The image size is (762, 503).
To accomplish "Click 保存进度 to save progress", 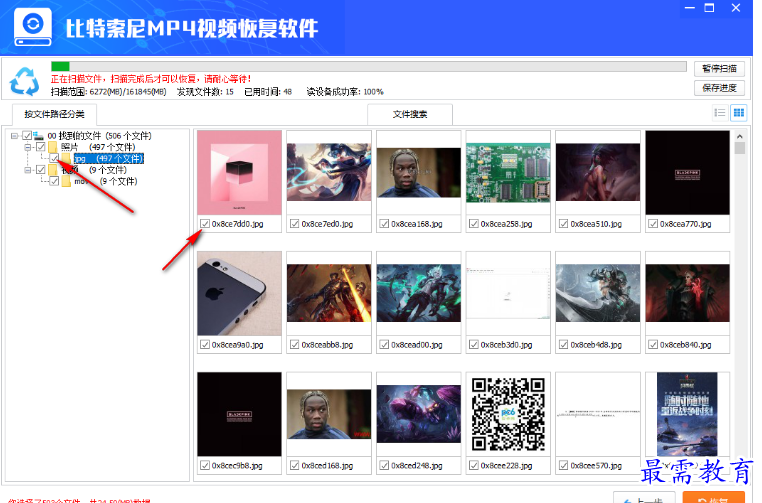I will tap(719, 88).
